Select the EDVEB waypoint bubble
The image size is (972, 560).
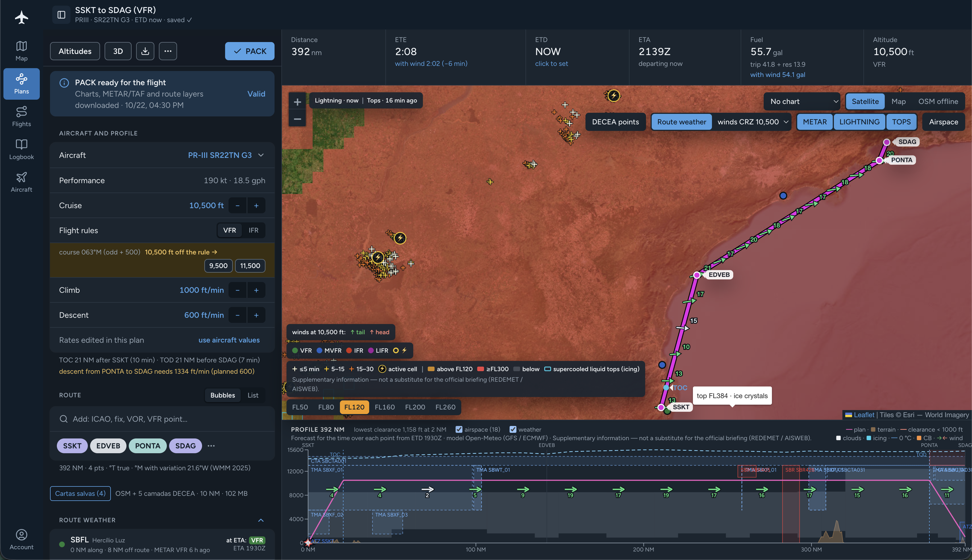[x=108, y=446]
